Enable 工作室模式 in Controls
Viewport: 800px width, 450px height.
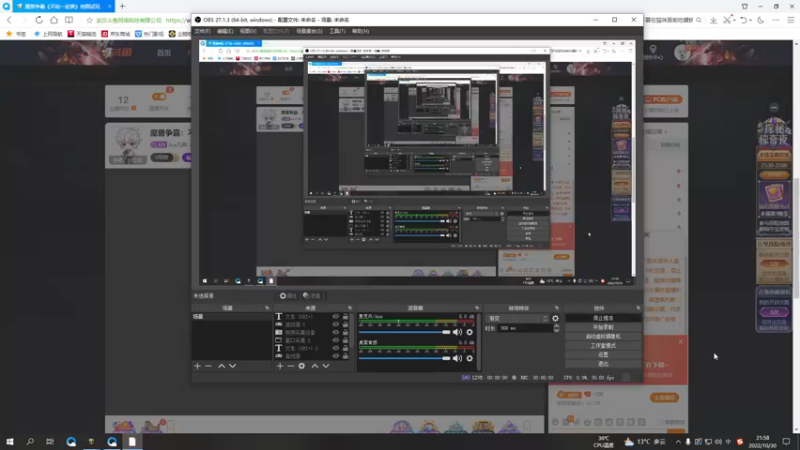tap(603, 345)
